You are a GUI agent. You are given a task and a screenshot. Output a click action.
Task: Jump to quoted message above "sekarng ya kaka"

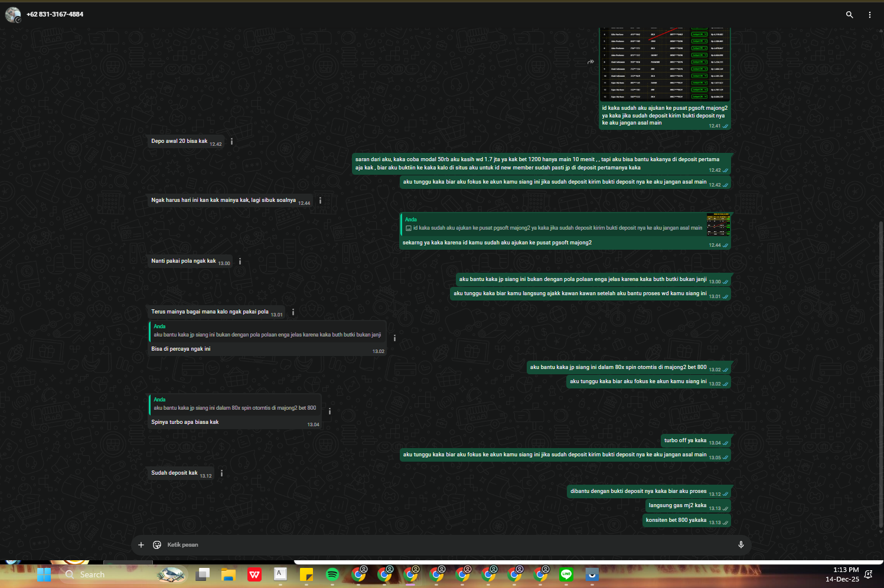coord(566,224)
